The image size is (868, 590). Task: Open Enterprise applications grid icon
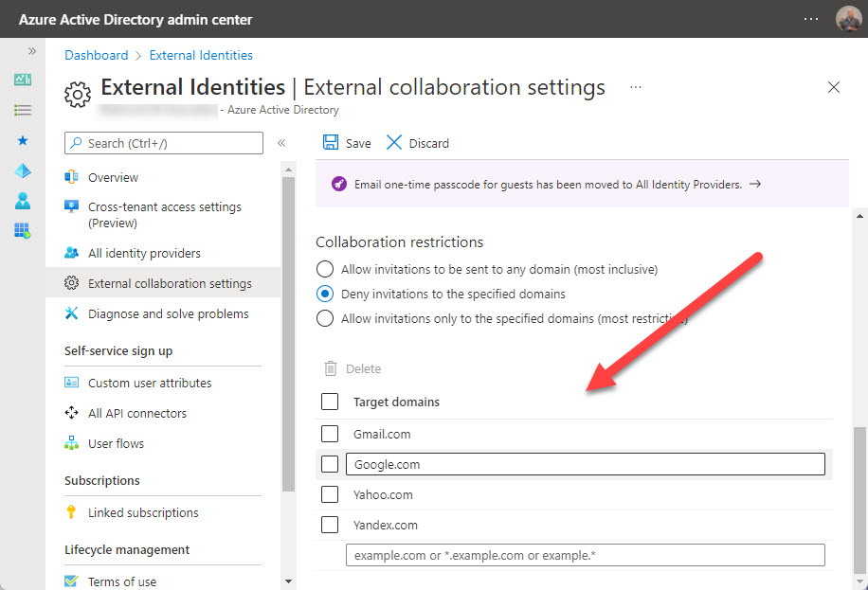click(23, 230)
